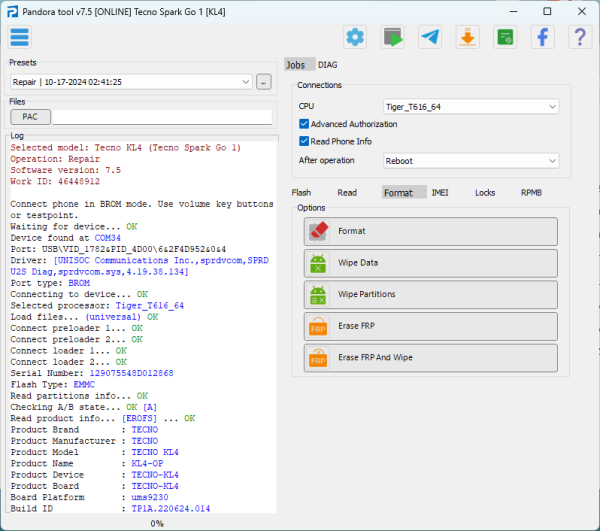This screenshot has height=531, width=600.
Task: Open the CPU Tiger_T616_64 dropdown
Action: (471, 107)
